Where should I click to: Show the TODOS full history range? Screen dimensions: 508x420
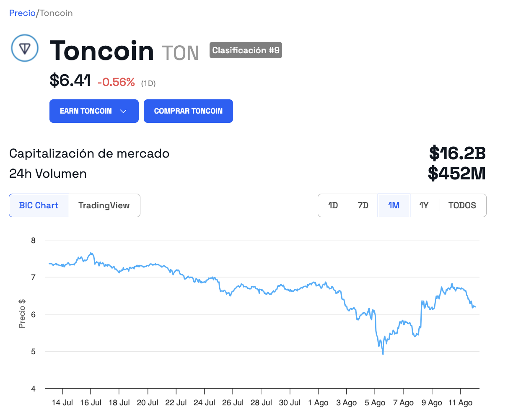click(462, 205)
